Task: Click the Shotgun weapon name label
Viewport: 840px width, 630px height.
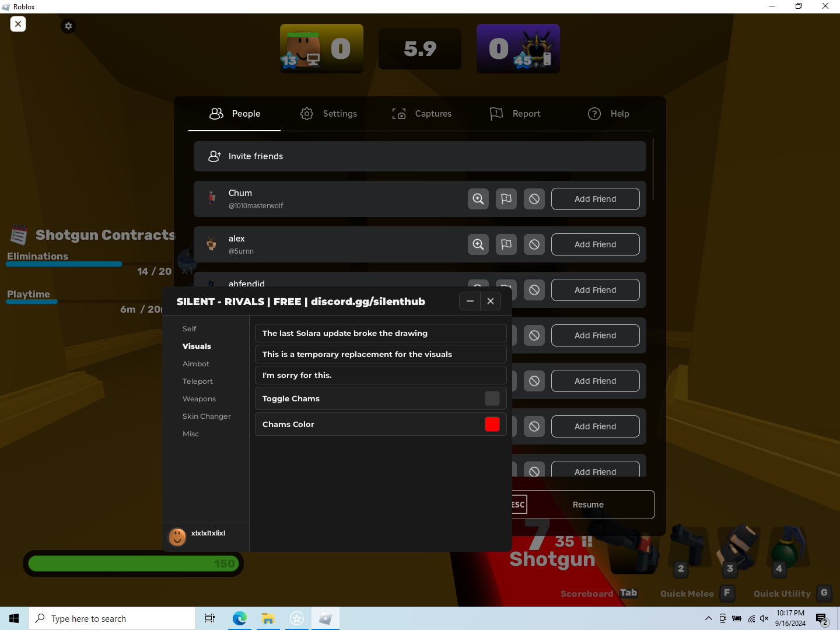Action: [x=552, y=559]
